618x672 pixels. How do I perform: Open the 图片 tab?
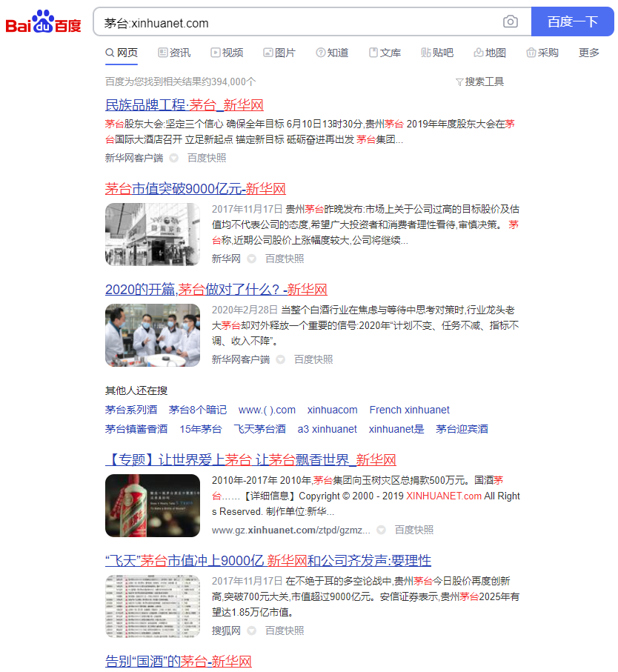pyautogui.click(x=279, y=53)
